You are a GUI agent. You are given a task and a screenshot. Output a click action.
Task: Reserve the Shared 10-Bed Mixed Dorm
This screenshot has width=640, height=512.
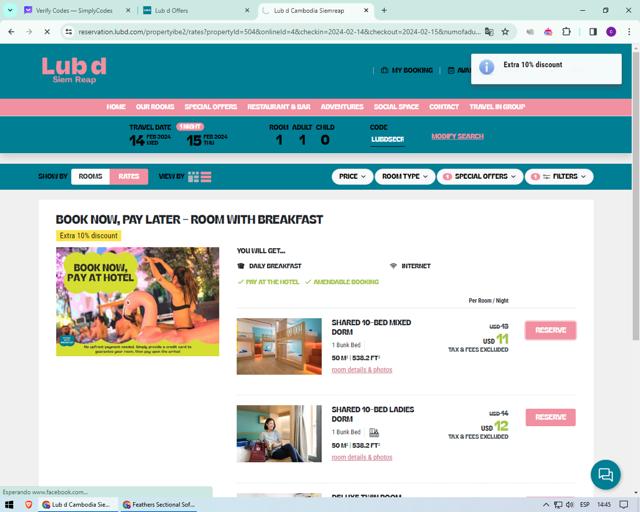(x=551, y=330)
